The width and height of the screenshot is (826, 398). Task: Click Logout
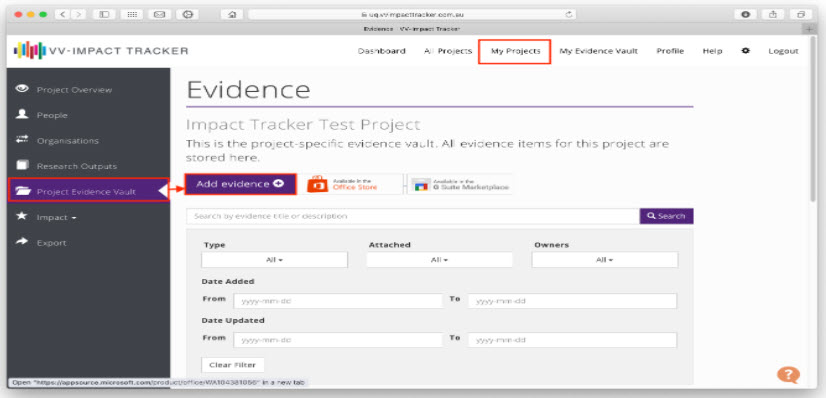click(783, 51)
